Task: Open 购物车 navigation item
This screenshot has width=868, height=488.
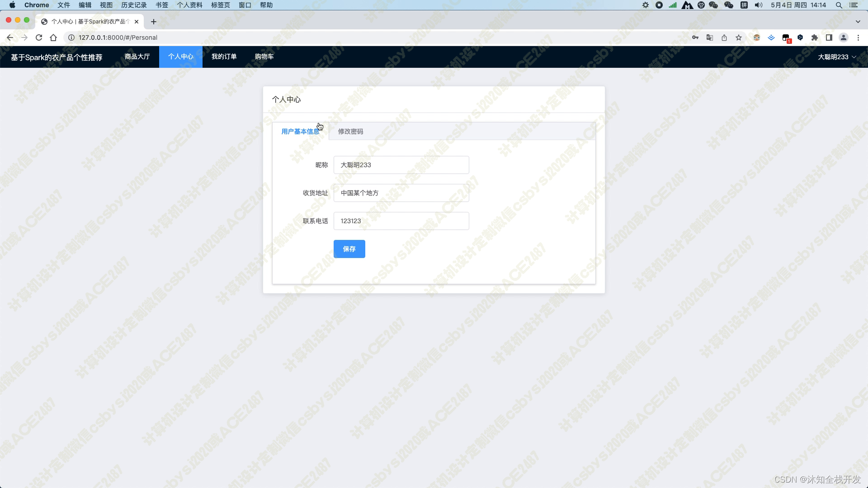Action: (264, 56)
